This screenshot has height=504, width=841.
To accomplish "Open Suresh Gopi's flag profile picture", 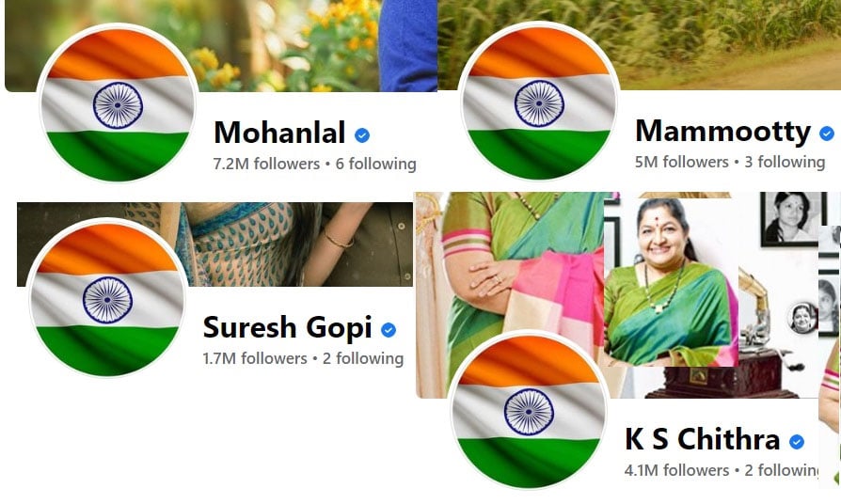I will pyautogui.click(x=107, y=299).
